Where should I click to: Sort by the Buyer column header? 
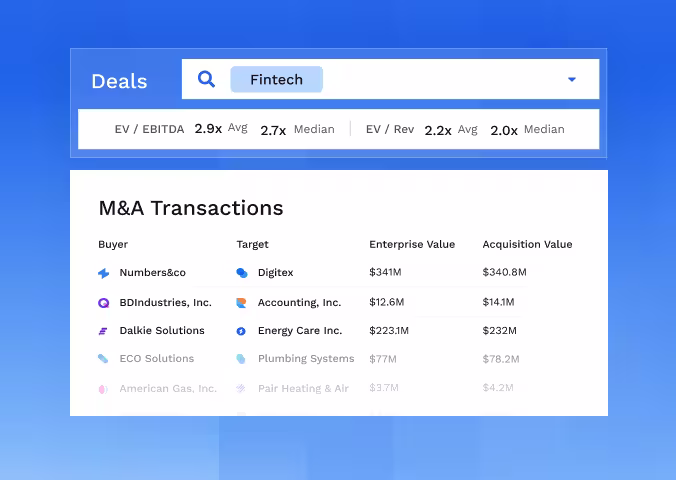pyautogui.click(x=113, y=245)
